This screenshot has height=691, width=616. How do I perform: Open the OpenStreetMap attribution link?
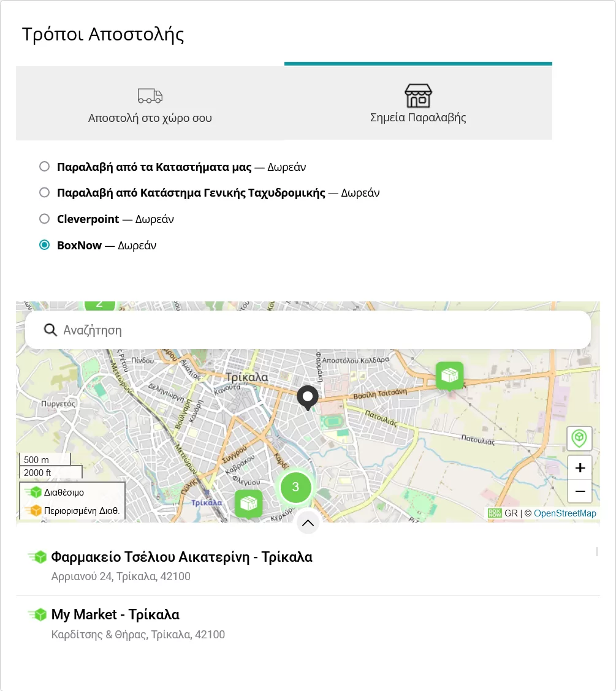pyautogui.click(x=565, y=513)
